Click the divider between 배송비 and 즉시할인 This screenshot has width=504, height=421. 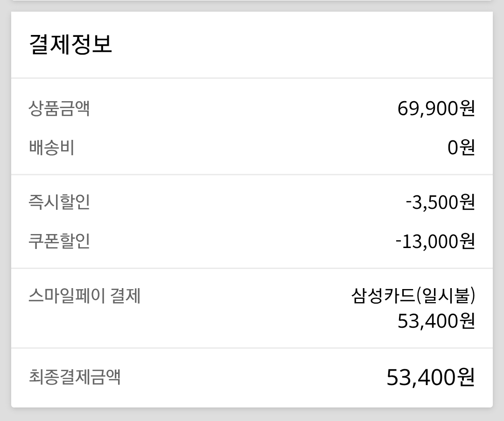click(252, 175)
